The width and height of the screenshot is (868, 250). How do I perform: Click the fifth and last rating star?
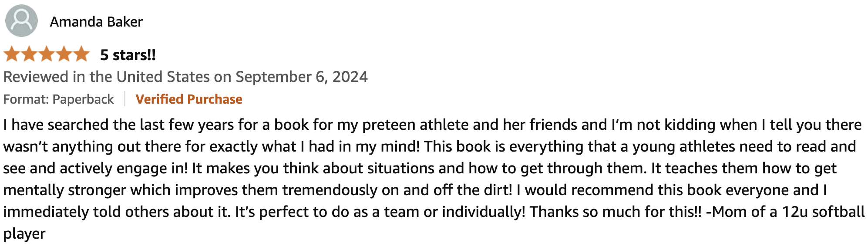click(x=81, y=55)
